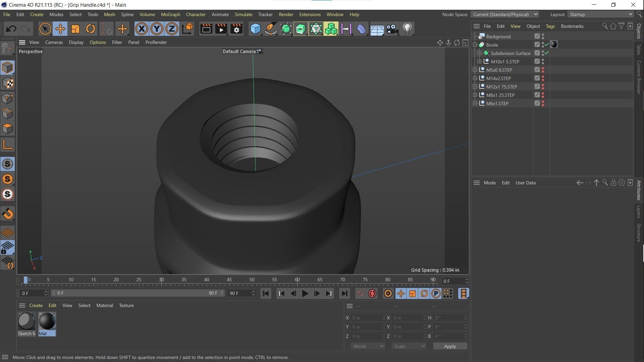Switch to Points mode

coord(7,98)
